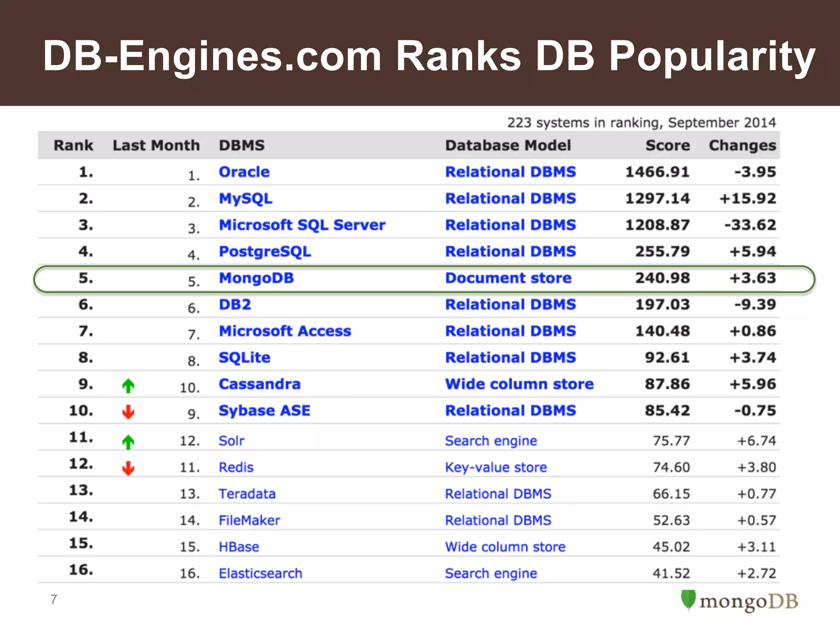Screen dimensions: 840x630
Task: Click the red down arrow beside Sybase ASE
Action: click(x=128, y=412)
